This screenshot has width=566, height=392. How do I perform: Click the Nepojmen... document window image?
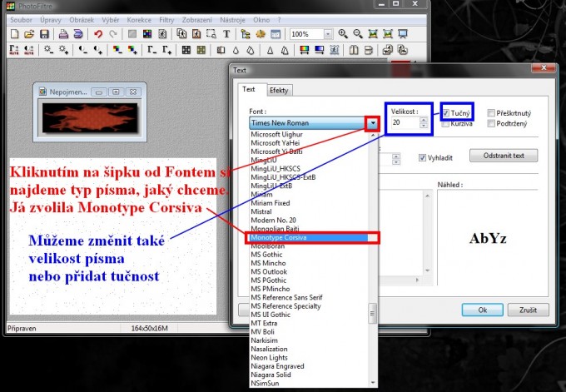[x=90, y=117]
